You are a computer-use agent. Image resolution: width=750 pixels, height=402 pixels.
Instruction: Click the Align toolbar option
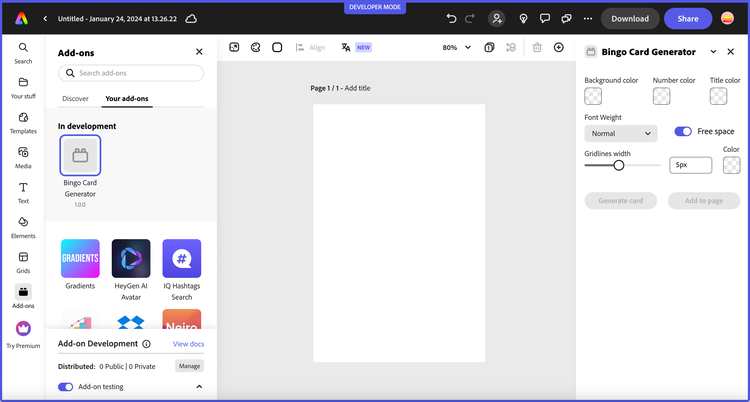pyautogui.click(x=310, y=47)
